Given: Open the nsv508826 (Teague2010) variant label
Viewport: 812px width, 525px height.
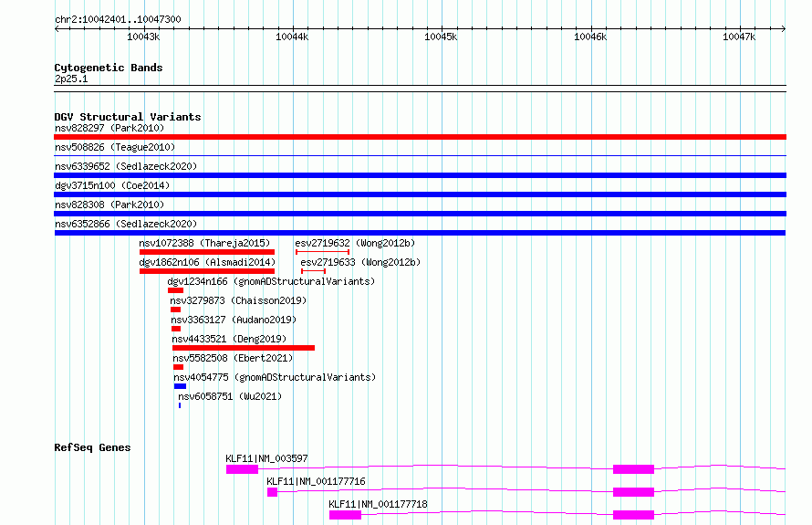Looking at the screenshot, I should point(115,147).
